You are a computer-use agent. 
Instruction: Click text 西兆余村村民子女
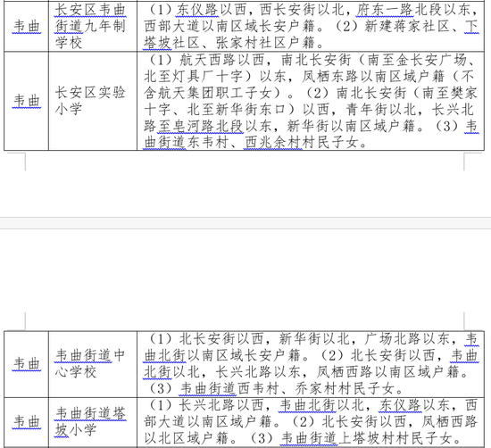302,143
